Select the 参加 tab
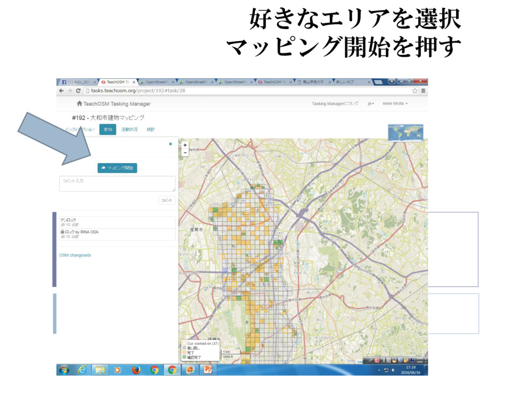Viewport: 532px width, 399px height. (108, 129)
